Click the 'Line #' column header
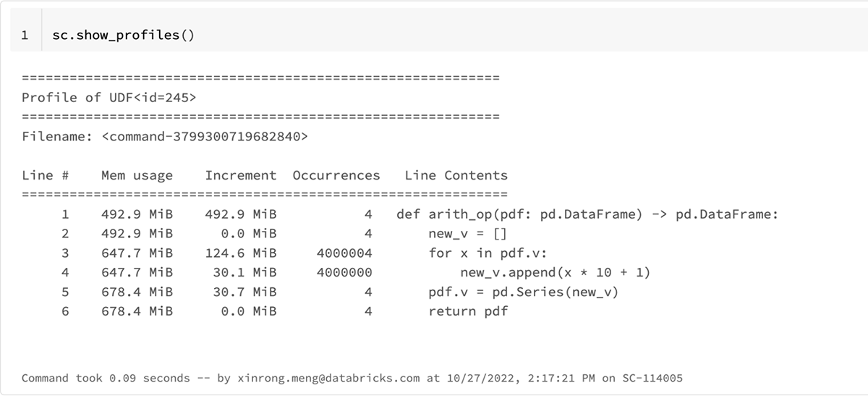 coord(45,175)
